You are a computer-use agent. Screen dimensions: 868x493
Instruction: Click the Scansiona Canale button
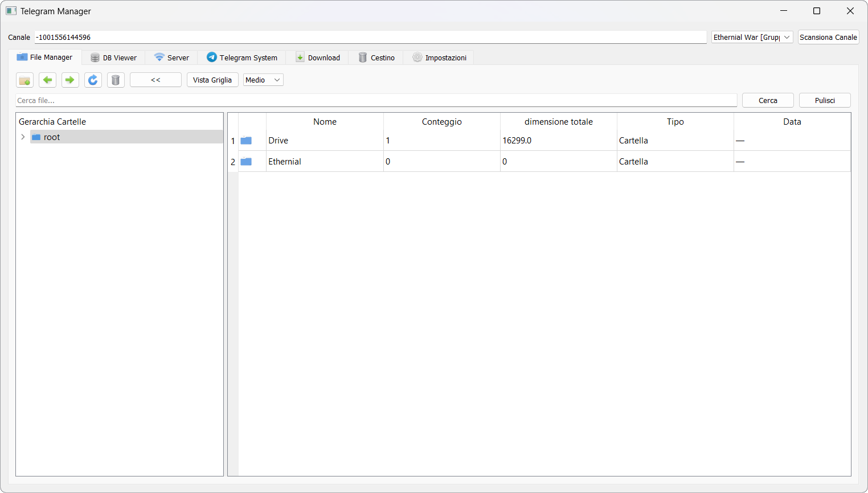[x=828, y=37]
